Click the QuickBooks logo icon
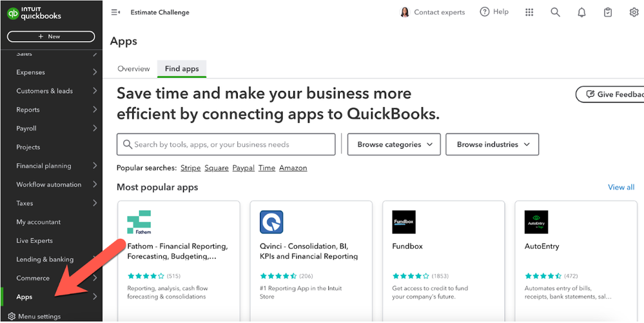 [13, 13]
